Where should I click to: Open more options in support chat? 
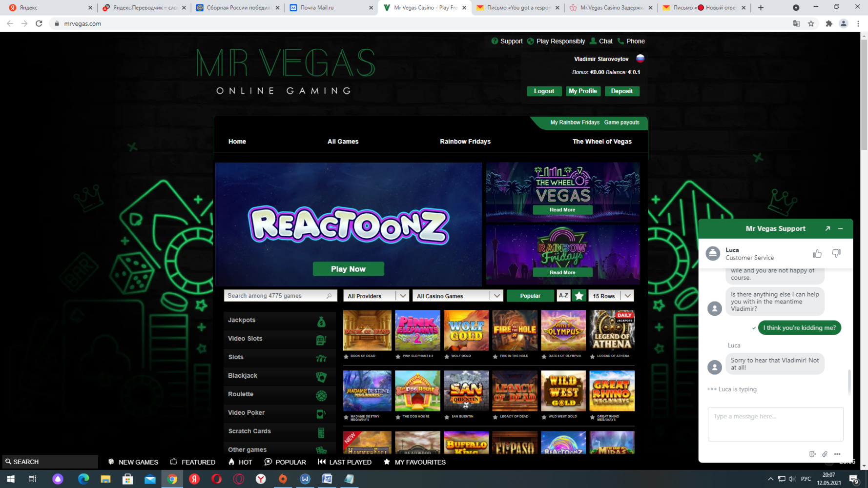pyautogui.click(x=837, y=454)
